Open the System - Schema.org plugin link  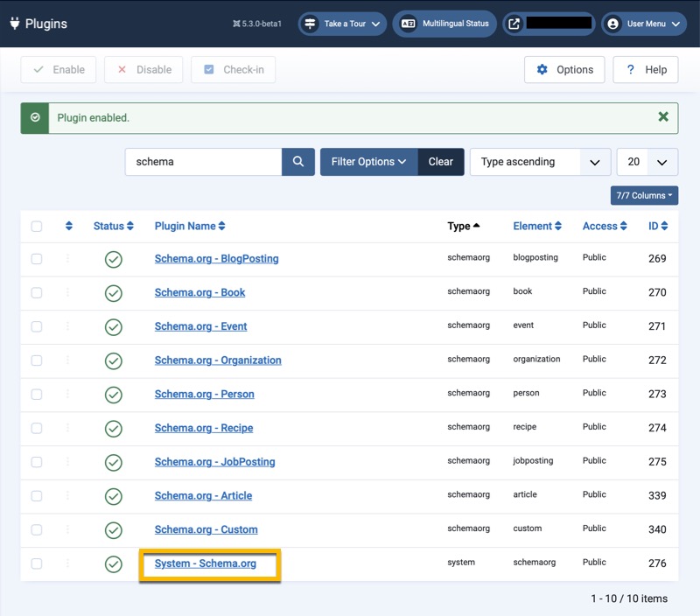[x=206, y=563]
